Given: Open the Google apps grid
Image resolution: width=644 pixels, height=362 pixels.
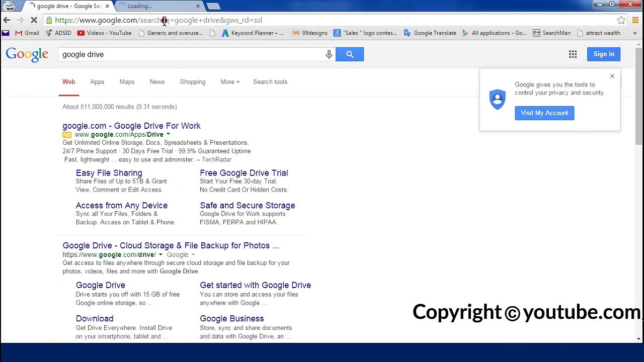Looking at the screenshot, I should [573, 54].
